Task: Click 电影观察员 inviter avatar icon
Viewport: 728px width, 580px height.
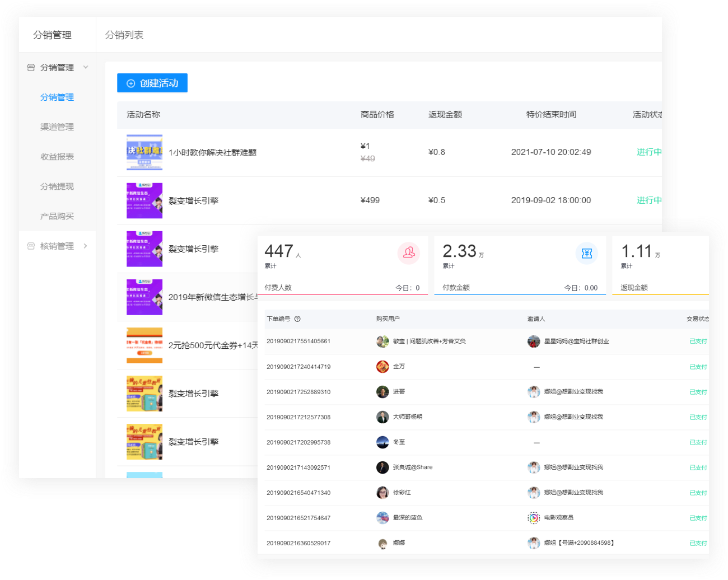Action: (x=534, y=518)
